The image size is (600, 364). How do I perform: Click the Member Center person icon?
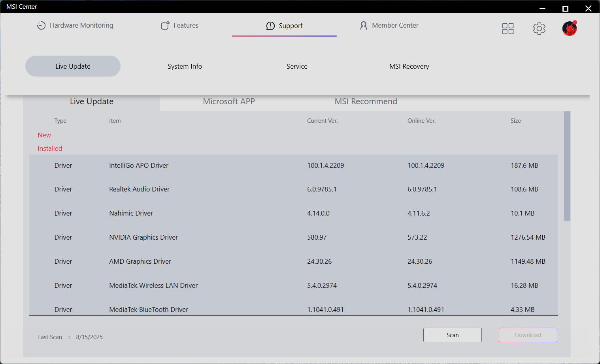click(x=364, y=26)
